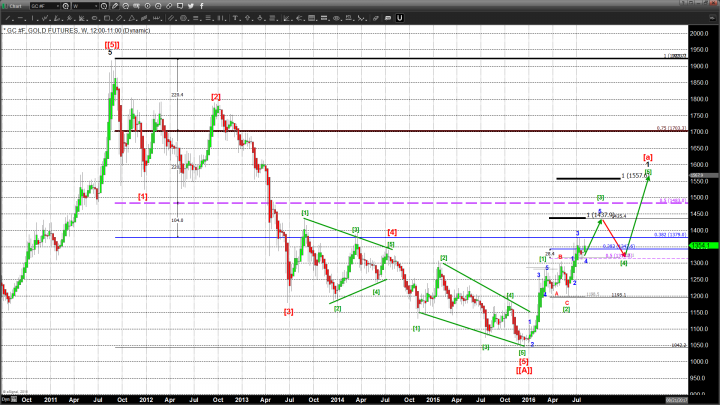Screen dimensions: 720x405
Task: Click the eraser icon in drawing toolbar
Action: 376,18
